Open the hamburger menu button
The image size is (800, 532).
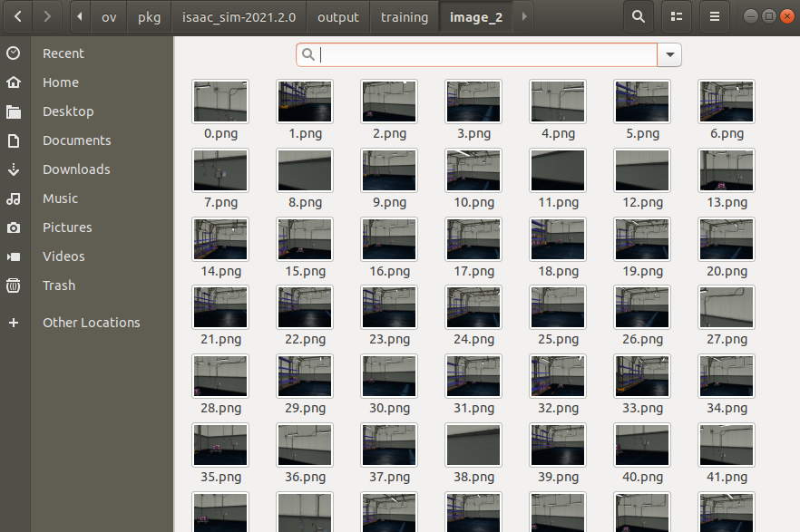715,17
